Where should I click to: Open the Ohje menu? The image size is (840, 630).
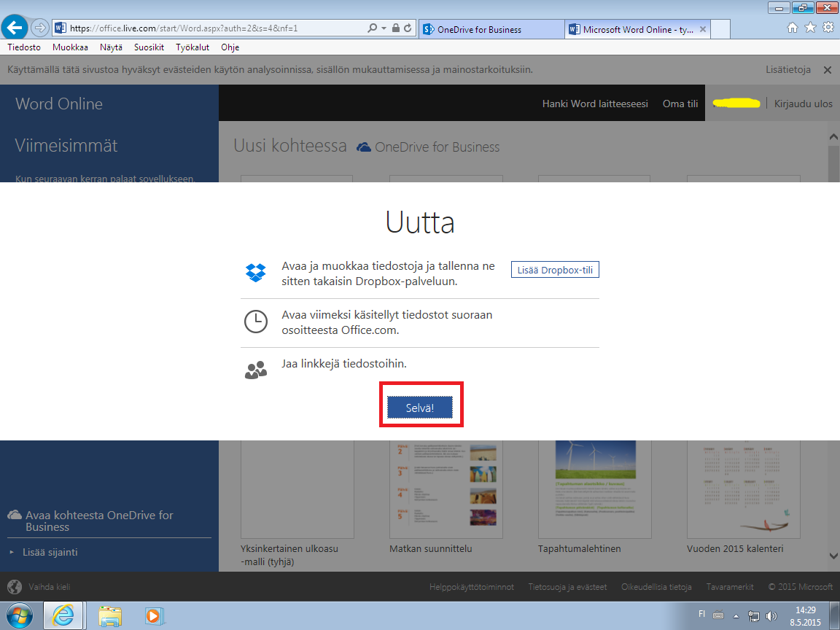(230, 47)
